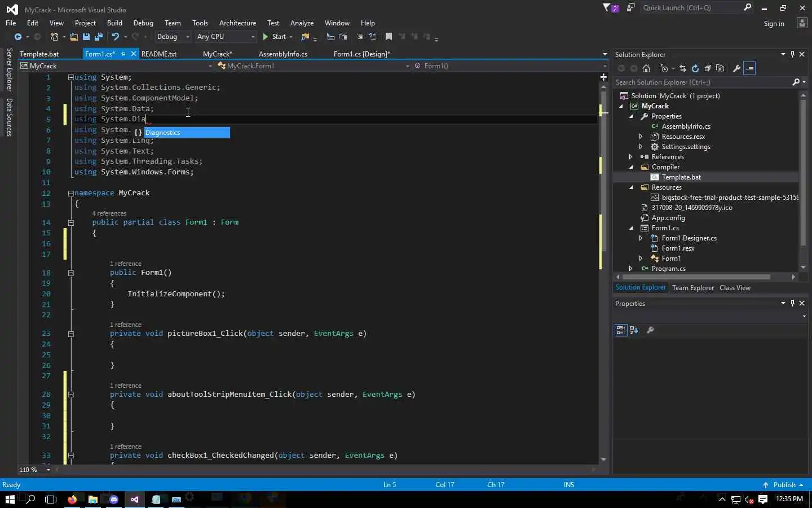Viewport: 812px width, 508px height.
Task: Switch to the Form1.cs [Design]* tab
Action: [x=362, y=54]
